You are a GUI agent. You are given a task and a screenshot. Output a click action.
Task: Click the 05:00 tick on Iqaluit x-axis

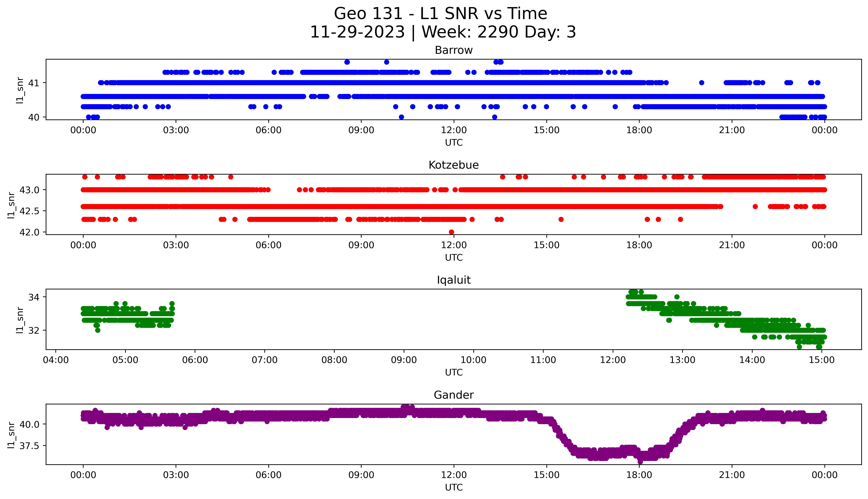(125, 360)
